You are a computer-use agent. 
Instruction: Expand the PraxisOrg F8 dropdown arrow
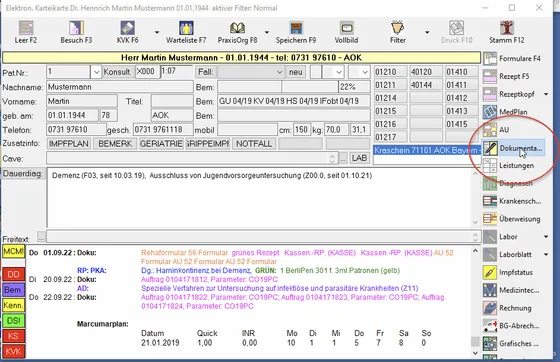tap(267, 32)
